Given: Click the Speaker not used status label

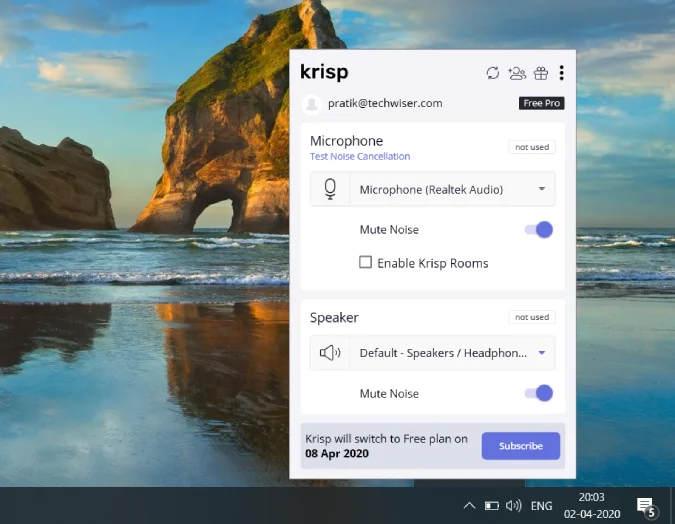Looking at the screenshot, I should (x=532, y=317).
